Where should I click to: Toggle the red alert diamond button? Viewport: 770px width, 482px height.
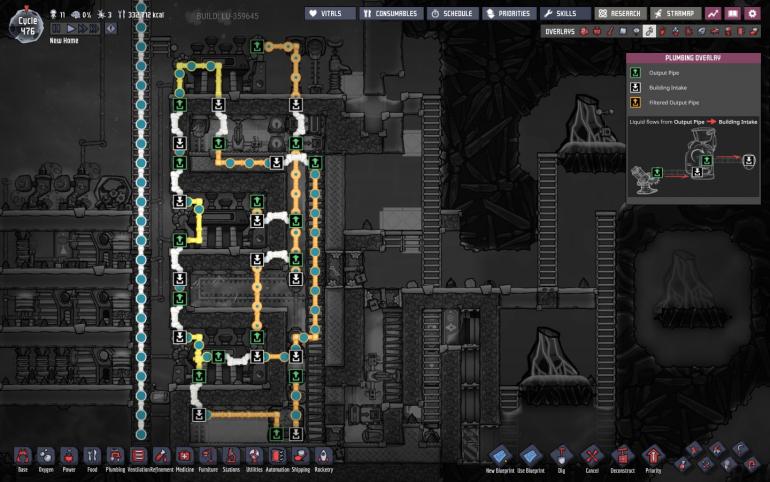pos(111,28)
